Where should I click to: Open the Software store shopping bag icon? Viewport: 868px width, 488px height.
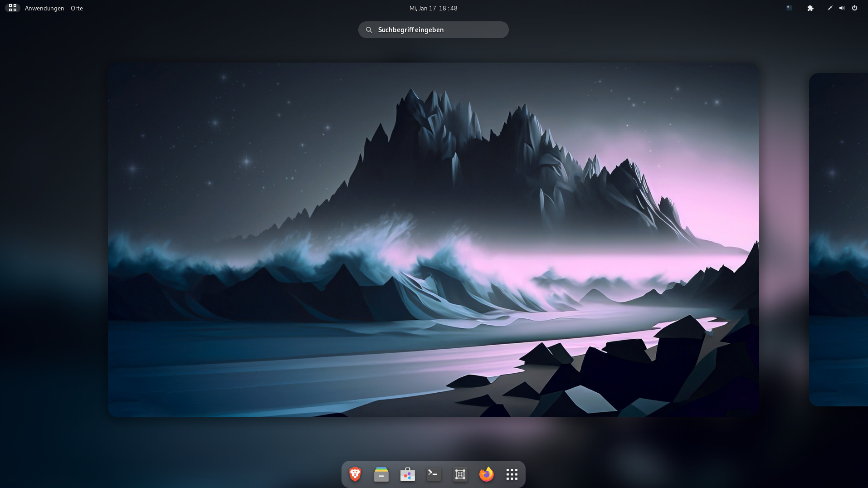coord(408,474)
